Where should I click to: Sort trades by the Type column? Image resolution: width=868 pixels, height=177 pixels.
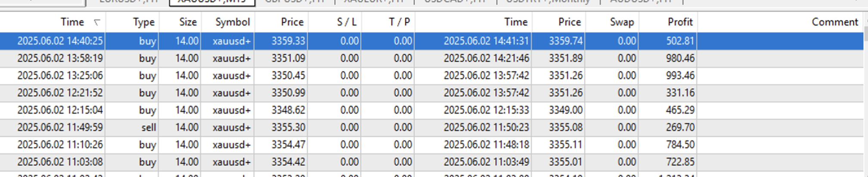click(x=143, y=22)
